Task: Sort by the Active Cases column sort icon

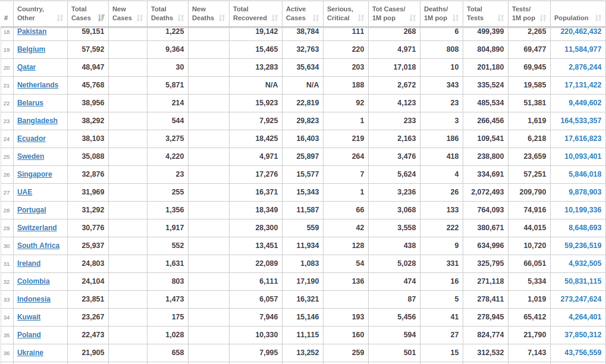Action: pos(315,18)
